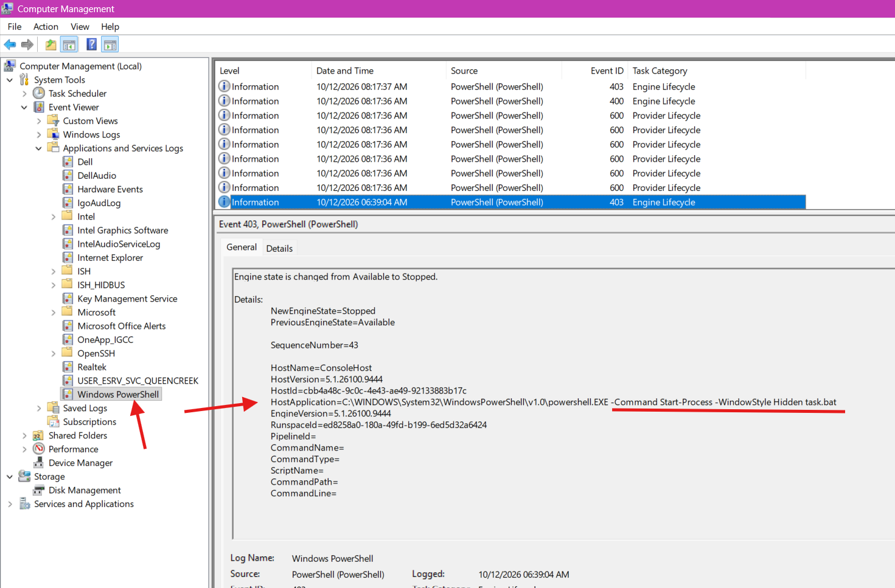Click Show/Hide Console Tree toolbar icon
The image size is (895, 588).
[x=69, y=44]
